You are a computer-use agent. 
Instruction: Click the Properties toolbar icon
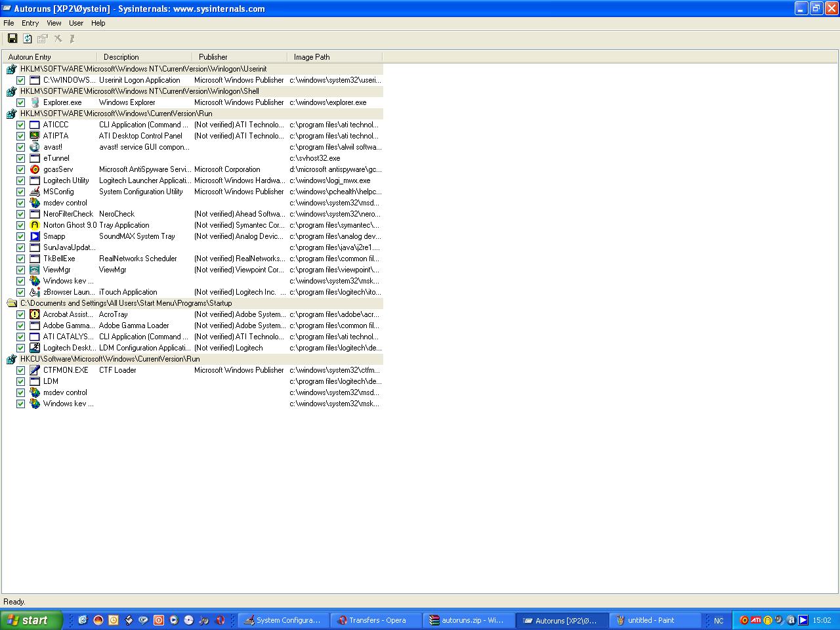click(43, 39)
